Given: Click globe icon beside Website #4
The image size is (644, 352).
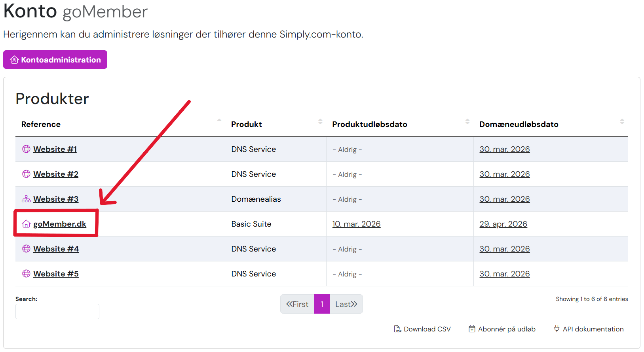Looking at the screenshot, I should tap(26, 248).
